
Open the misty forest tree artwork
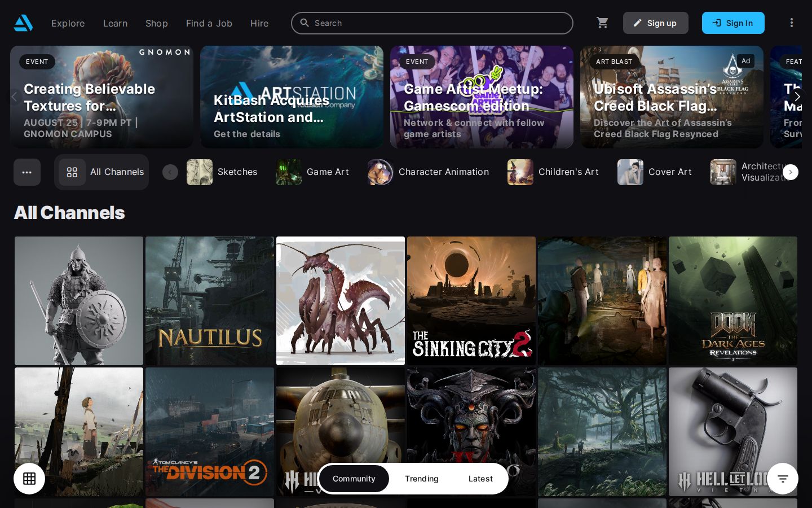click(602, 432)
